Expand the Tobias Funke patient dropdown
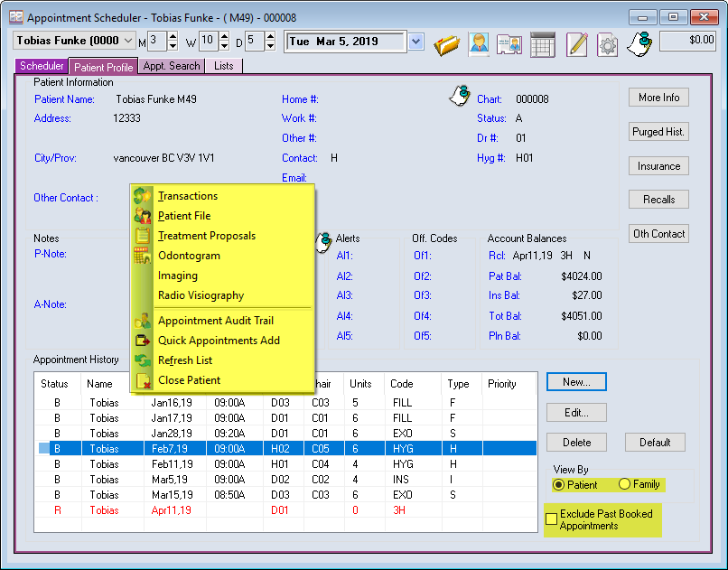 point(127,41)
